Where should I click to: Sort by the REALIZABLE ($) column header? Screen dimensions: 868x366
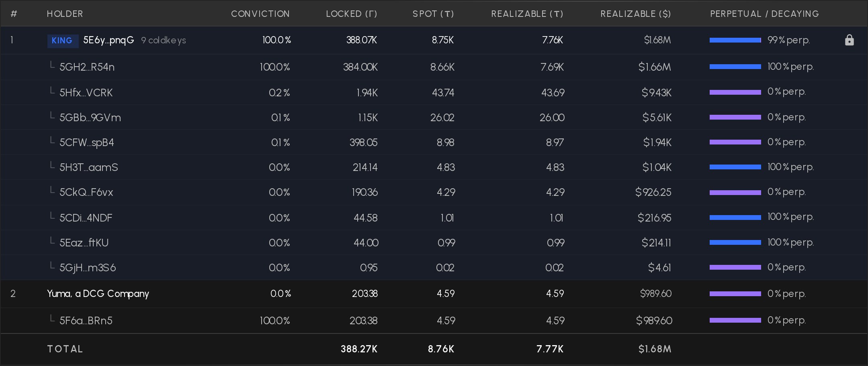636,14
